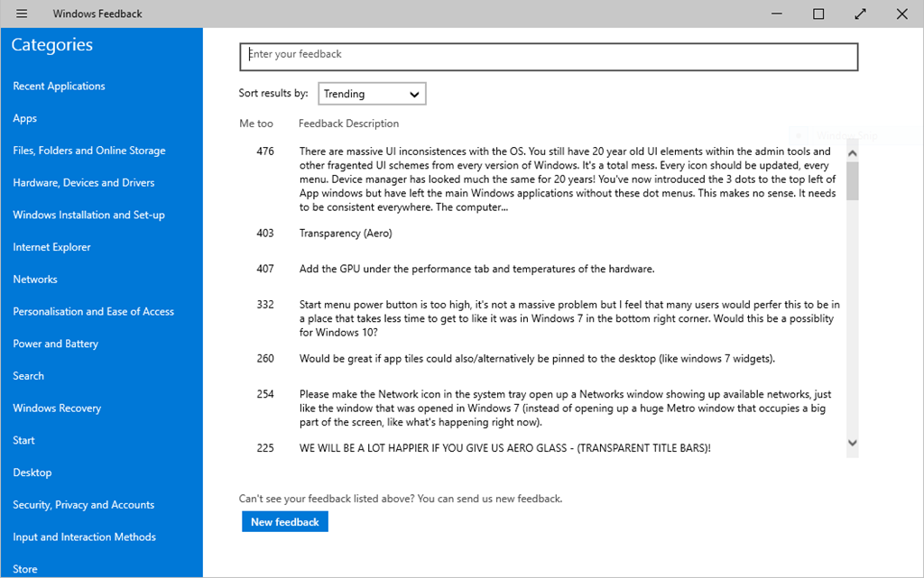The image size is (924, 578).
Task: Open the Power and Battery category
Action: (x=55, y=344)
